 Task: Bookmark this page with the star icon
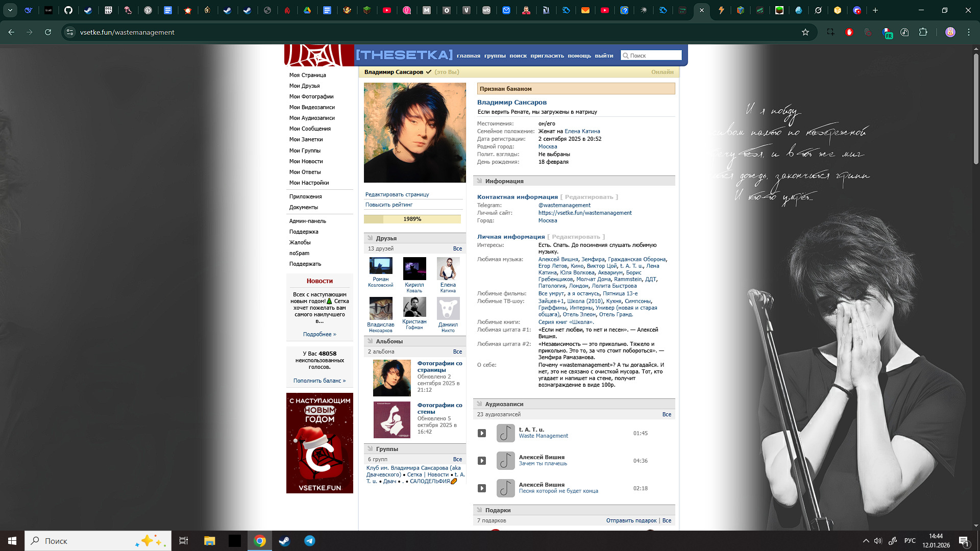tap(805, 32)
